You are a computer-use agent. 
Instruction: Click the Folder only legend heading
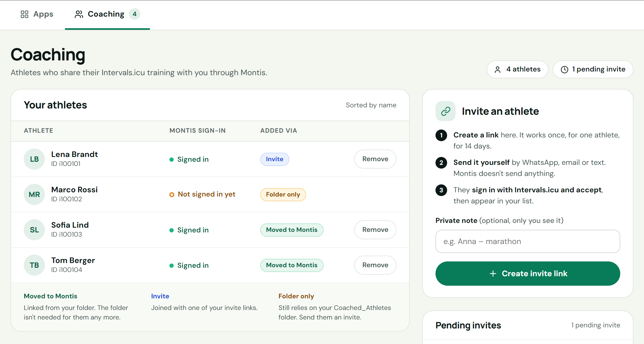296,296
